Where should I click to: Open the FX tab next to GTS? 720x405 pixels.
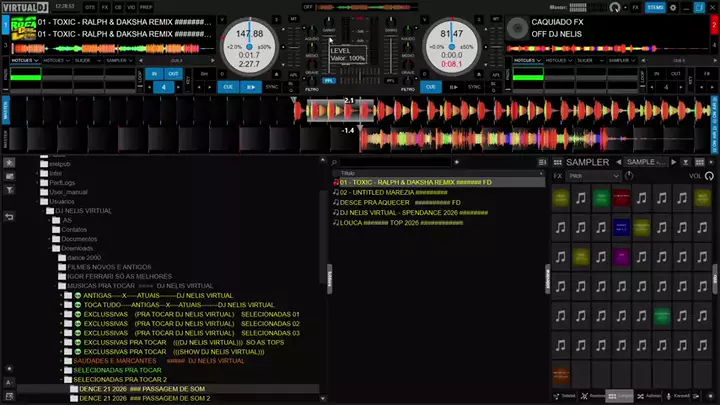pyautogui.click(x=105, y=7)
